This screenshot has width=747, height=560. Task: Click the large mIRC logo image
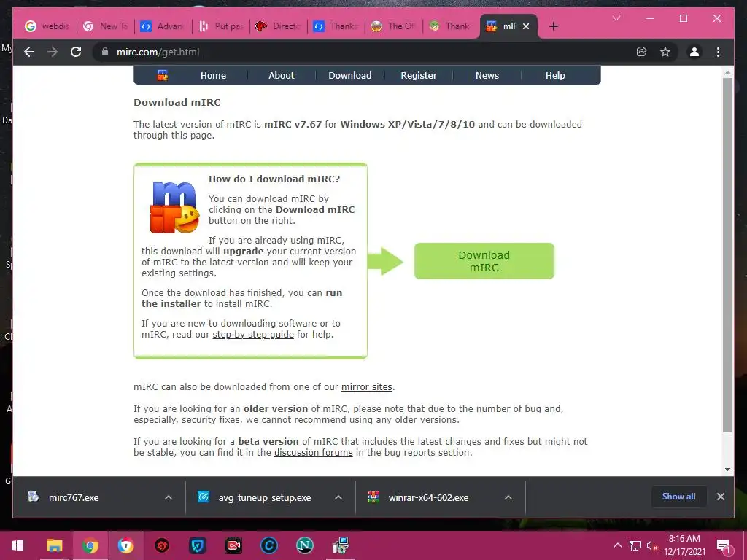[174, 208]
